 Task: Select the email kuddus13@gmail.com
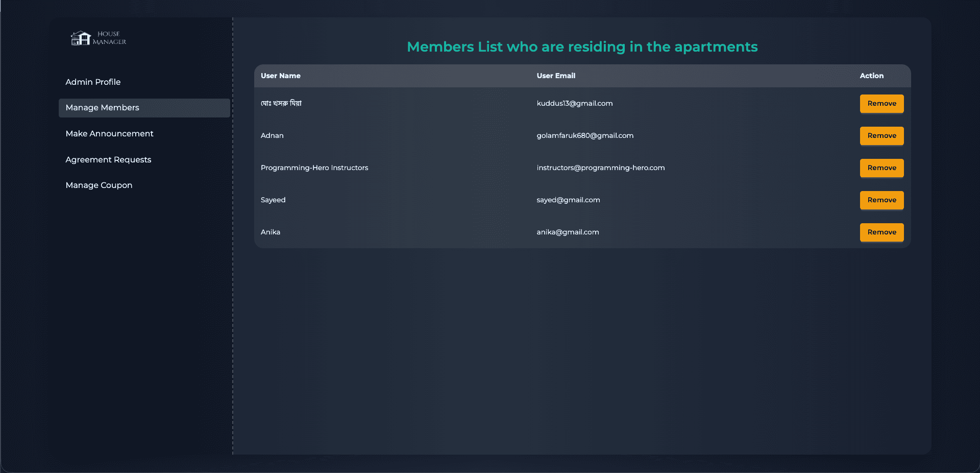coord(575,103)
